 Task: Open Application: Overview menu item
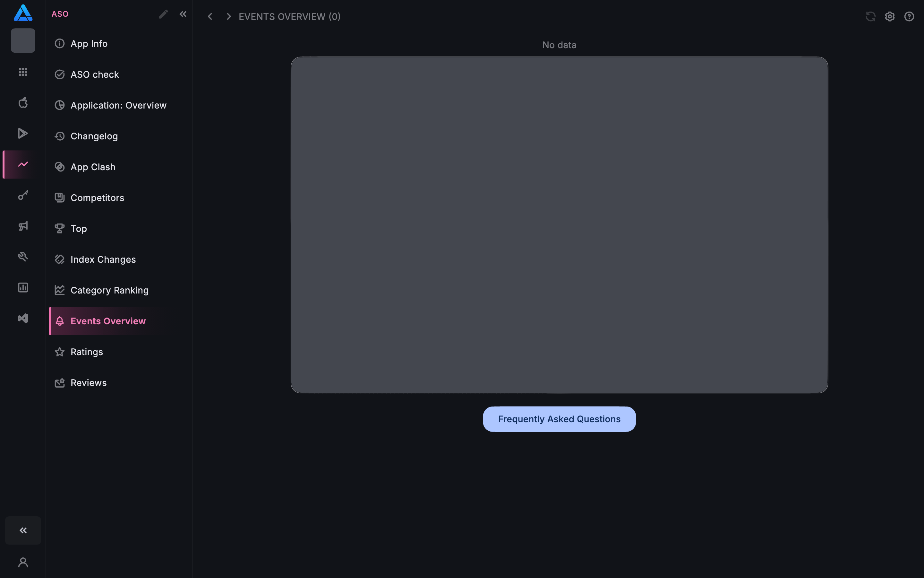tap(119, 105)
